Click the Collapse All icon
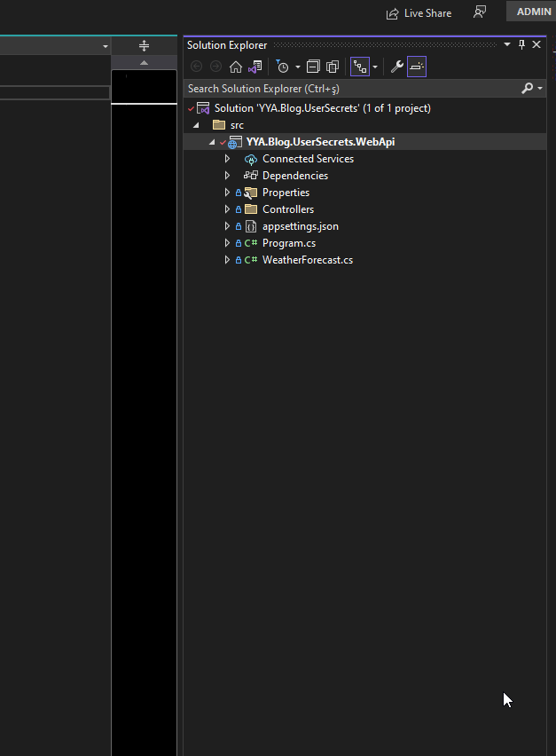Image resolution: width=556 pixels, height=756 pixels. [313, 67]
